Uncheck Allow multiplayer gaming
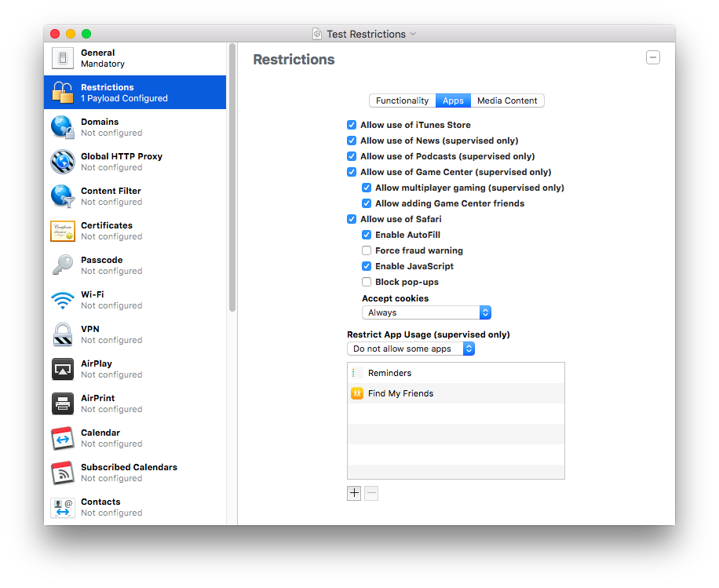The height and width of the screenshot is (588, 719). click(x=367, y=188)
